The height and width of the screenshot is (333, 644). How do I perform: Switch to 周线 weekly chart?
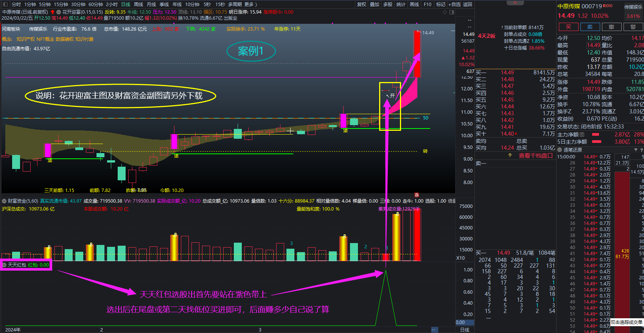(x=138, y=4)
